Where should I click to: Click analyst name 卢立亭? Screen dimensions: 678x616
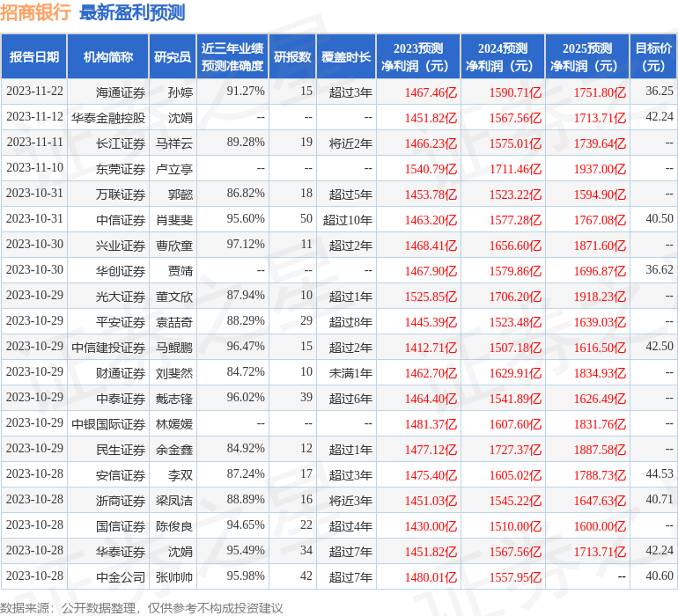point(174,169)
